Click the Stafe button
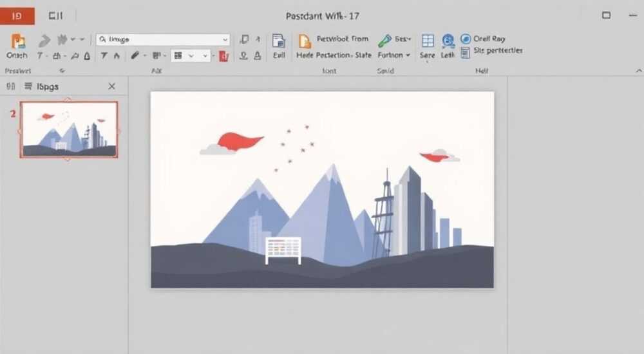This screenshot has width=644, height=354. point(363,55)
